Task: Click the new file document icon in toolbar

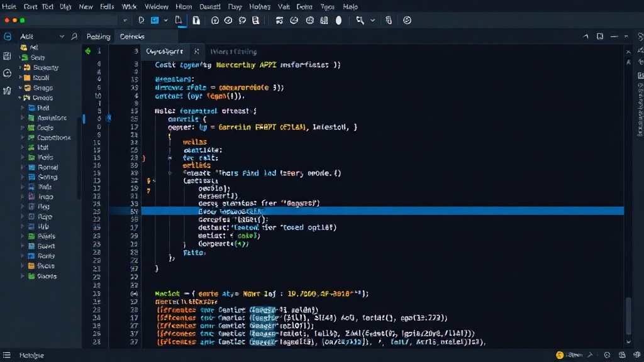Action: (x=142, y=20)
